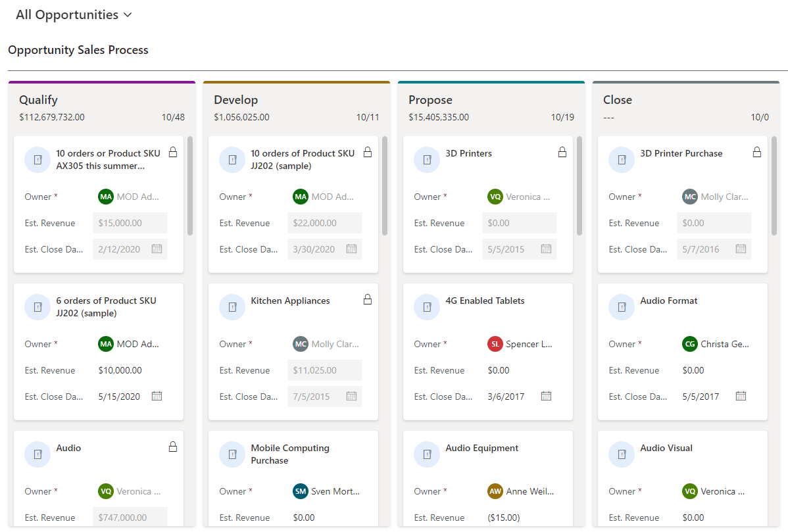
Task: Open the All Opportunities view dropdown
Action: (x=74, y=14)
